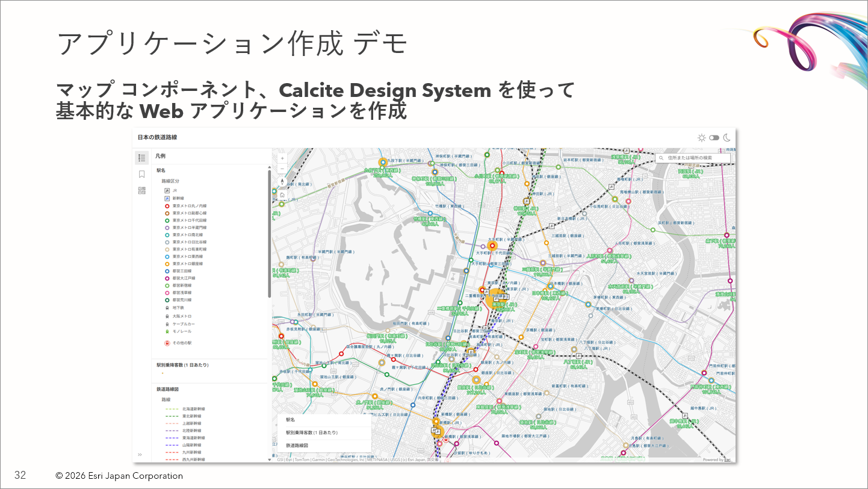Image resolution: width=868 pixels, height=489 pixels.
Task: Click the 都営三田線 legend entry
Action: coord(178,271)
